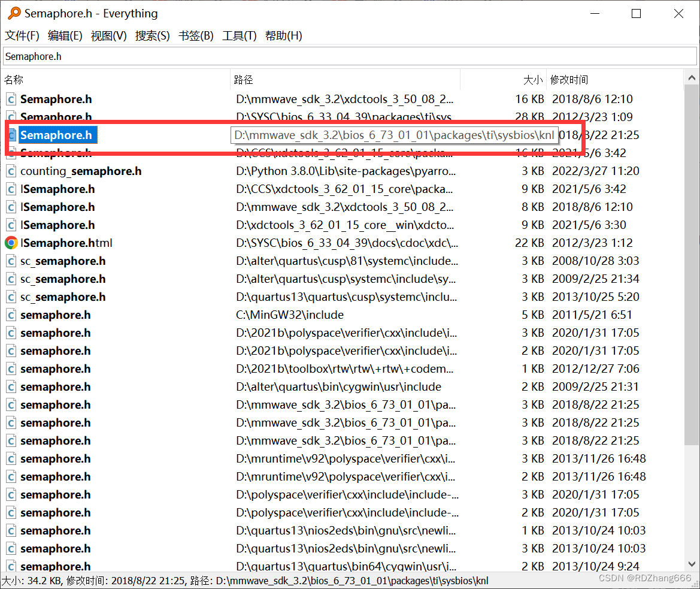This screenshot has width=700, height=589.
Task: Open the 工具(T) menu
Action: (x=240, y=36)
